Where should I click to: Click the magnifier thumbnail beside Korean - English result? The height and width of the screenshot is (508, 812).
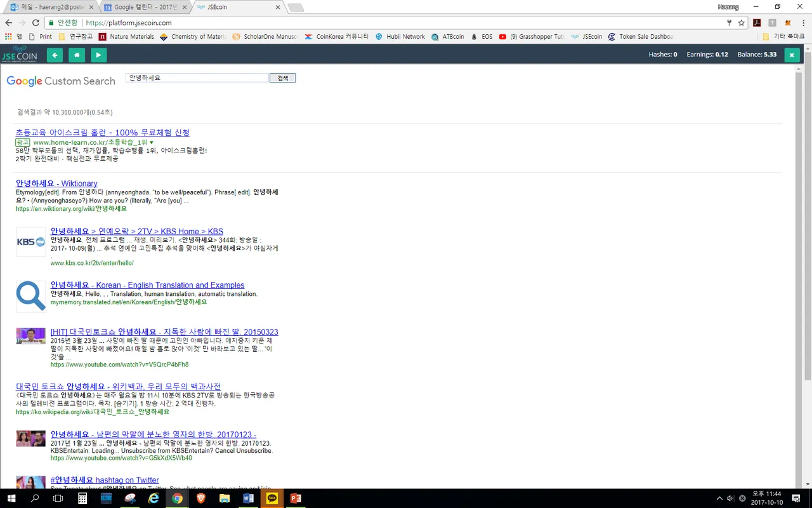coord(30,297)
